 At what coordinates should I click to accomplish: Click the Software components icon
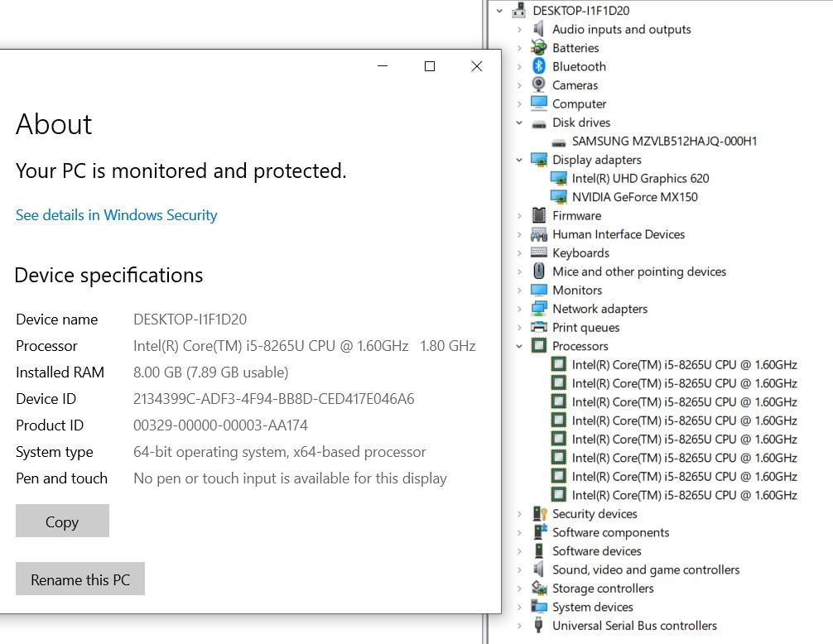pos(540,532)
